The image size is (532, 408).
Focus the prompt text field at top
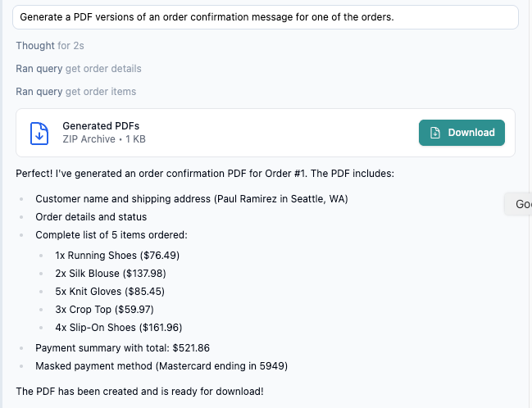point(266,17)
